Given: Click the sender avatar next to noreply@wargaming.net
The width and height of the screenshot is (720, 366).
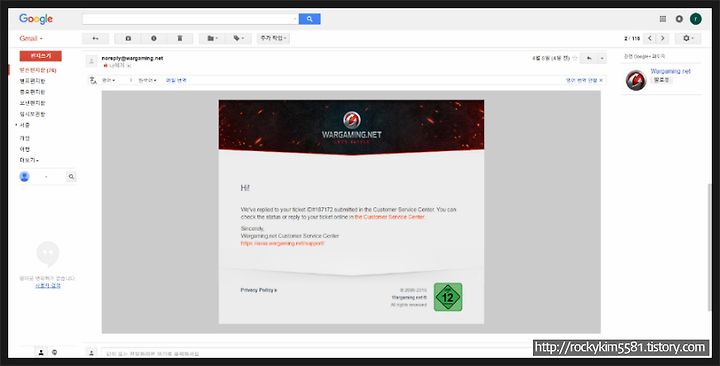Looking at the screenshot, I should [92, 61].
